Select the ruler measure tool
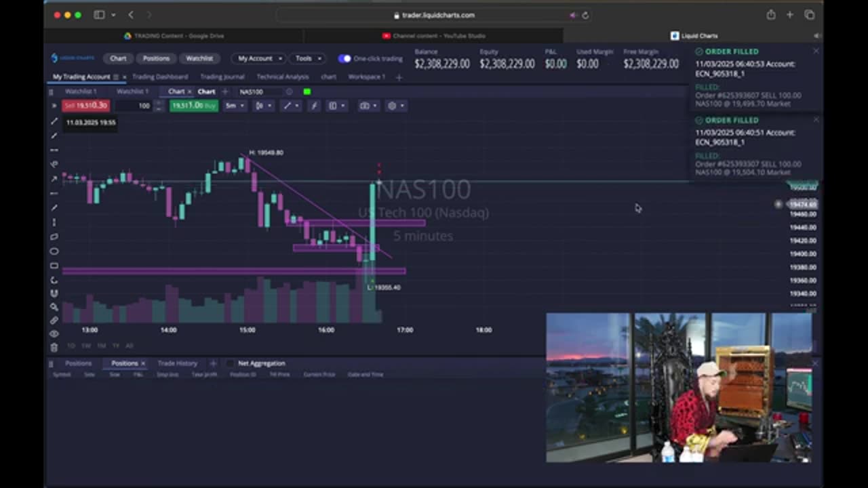The width and height of the screenshot is (868, 488). point(54,321)
